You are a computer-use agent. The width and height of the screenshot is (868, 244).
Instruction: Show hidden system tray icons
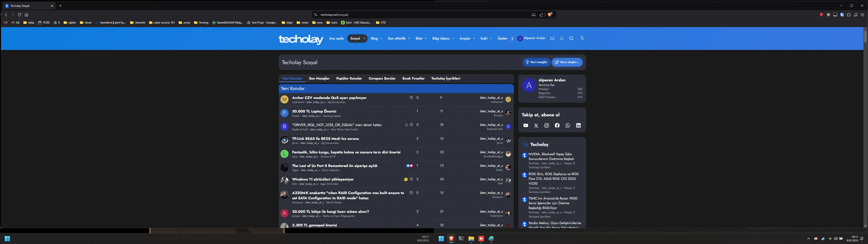coord(808,239)
